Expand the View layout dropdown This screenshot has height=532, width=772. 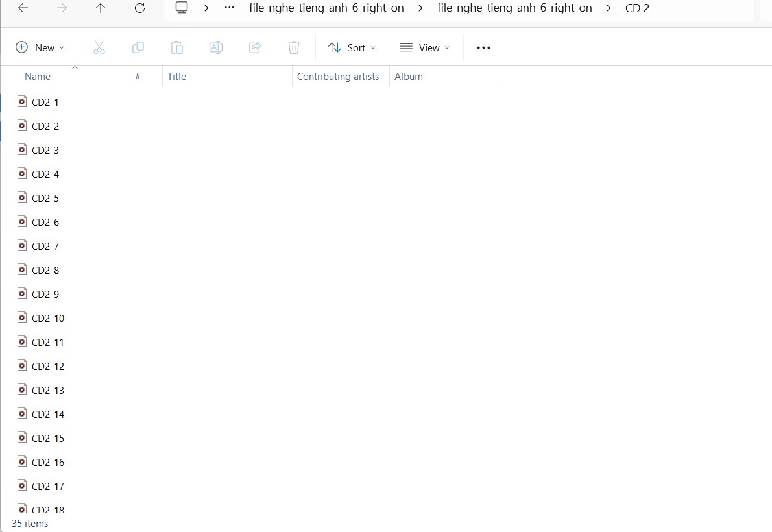pos(424,47)
